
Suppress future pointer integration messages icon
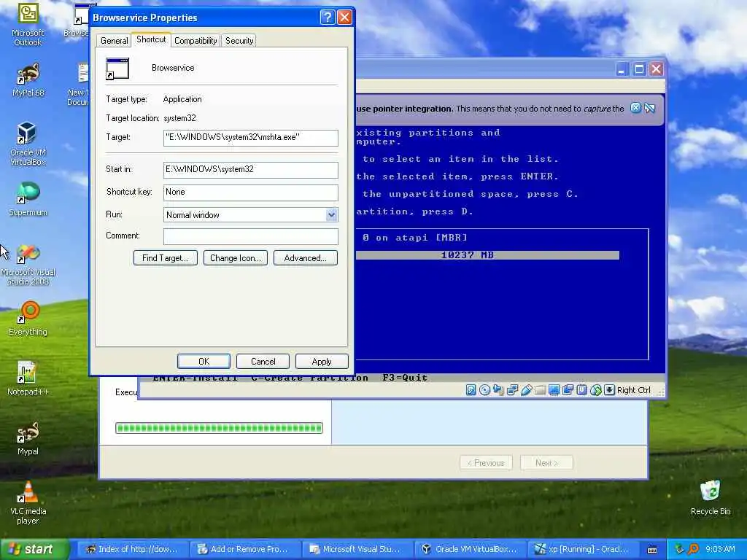click(650, 108)
